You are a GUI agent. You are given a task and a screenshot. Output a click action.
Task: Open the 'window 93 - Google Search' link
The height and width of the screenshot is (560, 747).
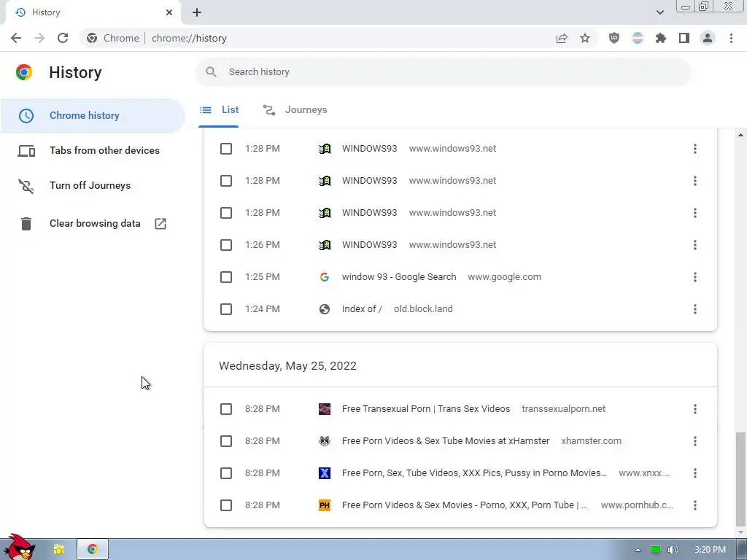pyautogui.click(x=399, y=277)
